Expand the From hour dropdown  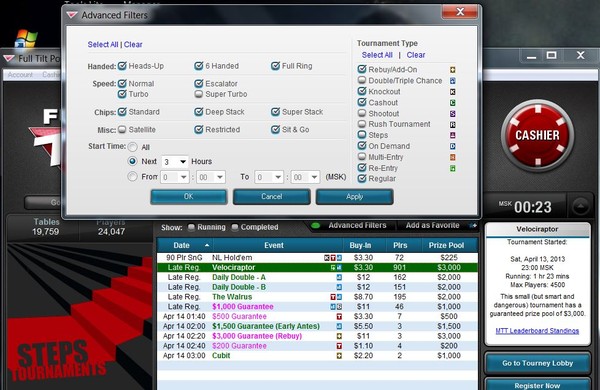tap(174, 177)
